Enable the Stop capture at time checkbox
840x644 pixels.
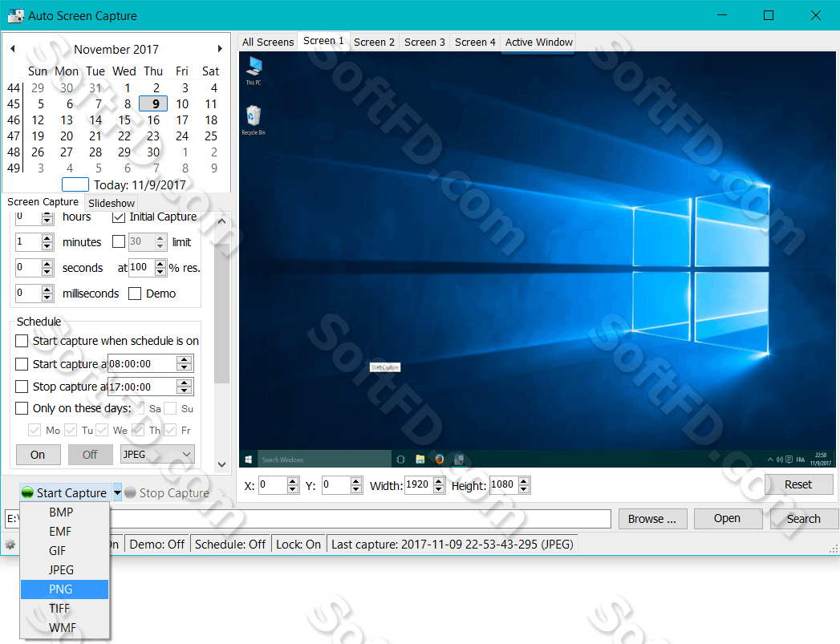[x=22, y=387]
